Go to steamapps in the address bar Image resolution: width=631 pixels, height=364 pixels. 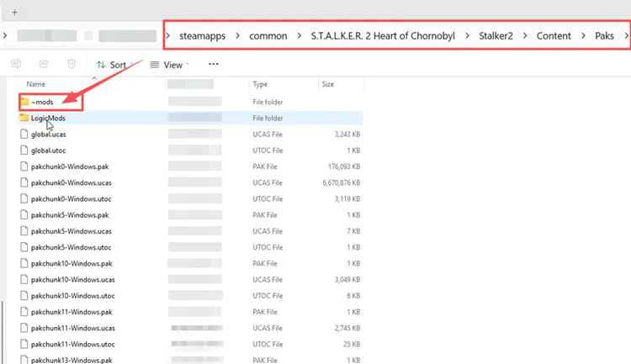pos(203,36)
